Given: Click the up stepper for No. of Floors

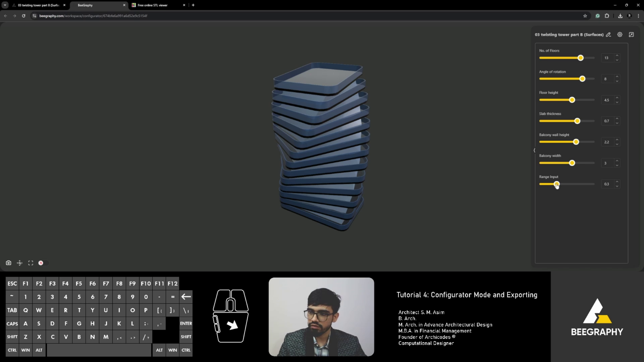Looking at the screenshot, I should coord(617,56).
